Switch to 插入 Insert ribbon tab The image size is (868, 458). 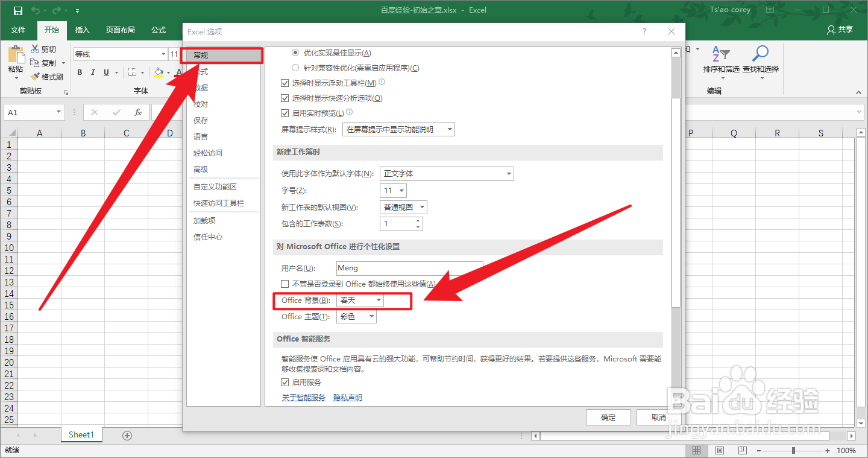point(82,30)
